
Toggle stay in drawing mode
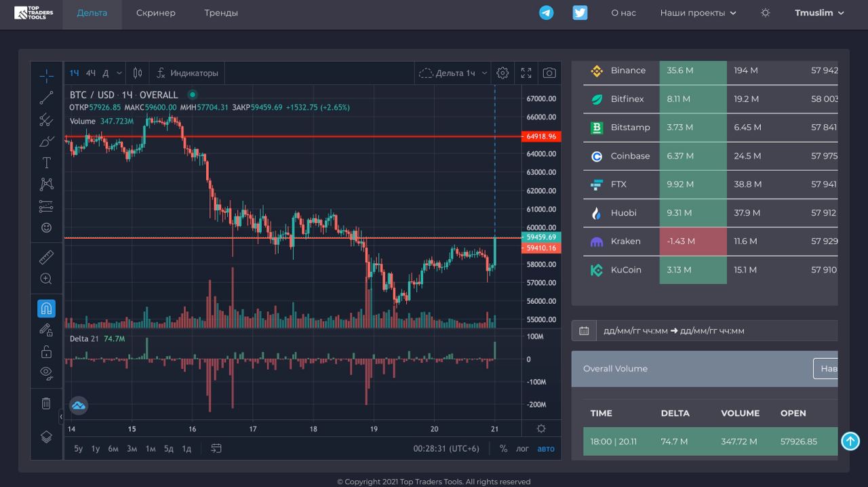coord(46,330)
